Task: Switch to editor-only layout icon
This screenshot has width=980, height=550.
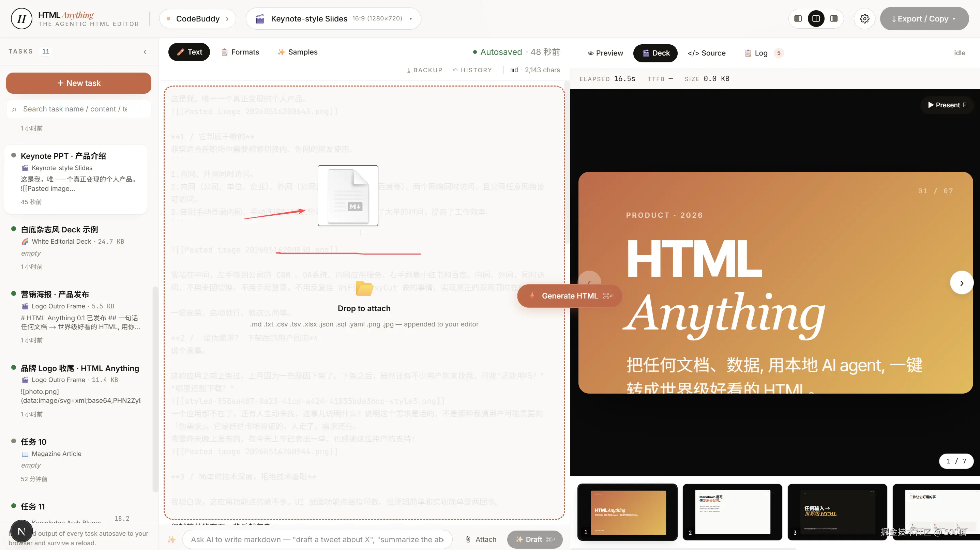Action: click(798, 19)
